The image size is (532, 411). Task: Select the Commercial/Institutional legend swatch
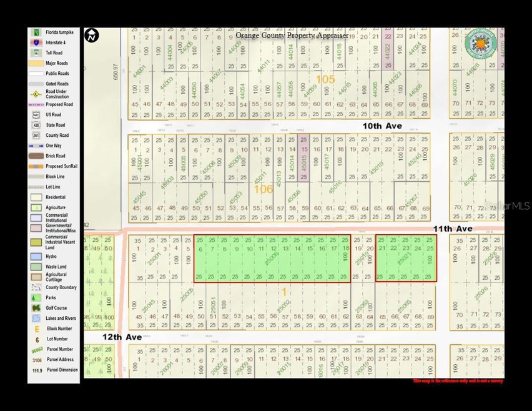(36, 217)
